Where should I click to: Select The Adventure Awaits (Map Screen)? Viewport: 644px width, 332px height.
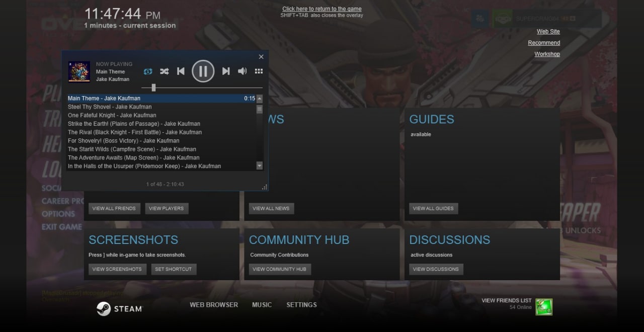pyautogui.click(x=162, y=158)
